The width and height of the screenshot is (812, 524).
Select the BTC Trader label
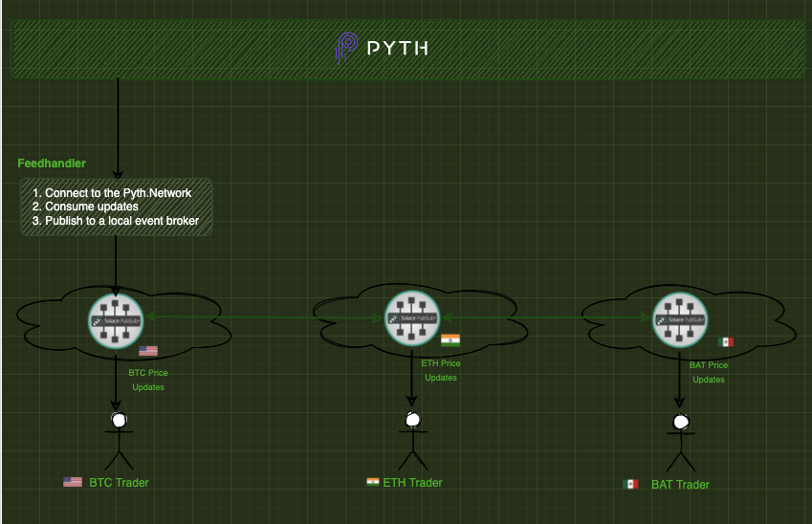pyautogui.click(x=119, y=483)
